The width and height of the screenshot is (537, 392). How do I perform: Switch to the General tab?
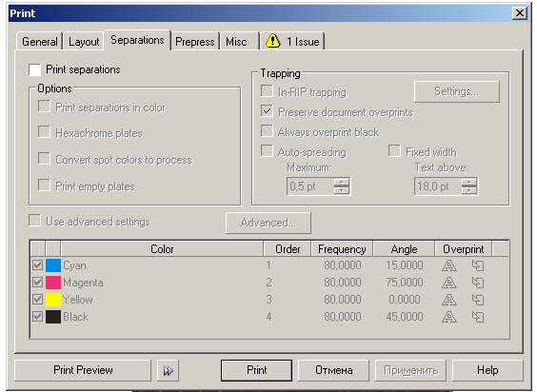pyautogui.click(x=40, y=42)
